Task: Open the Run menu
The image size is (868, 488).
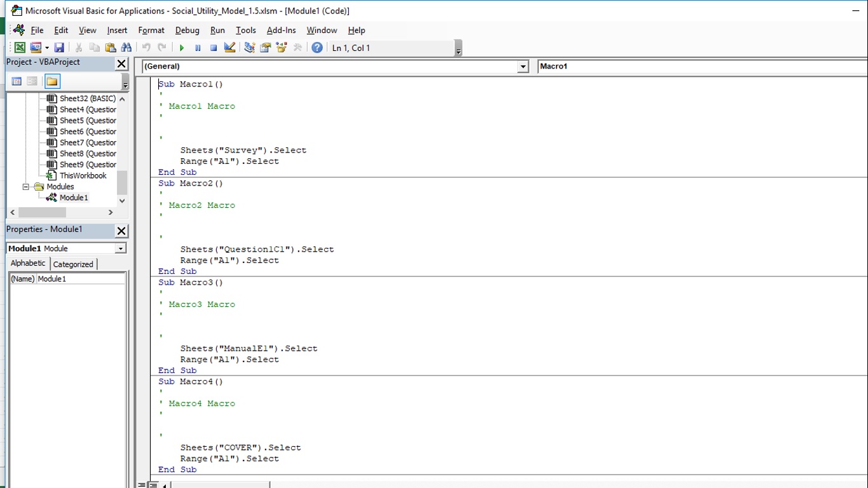Action: click(x=217, y=30)
